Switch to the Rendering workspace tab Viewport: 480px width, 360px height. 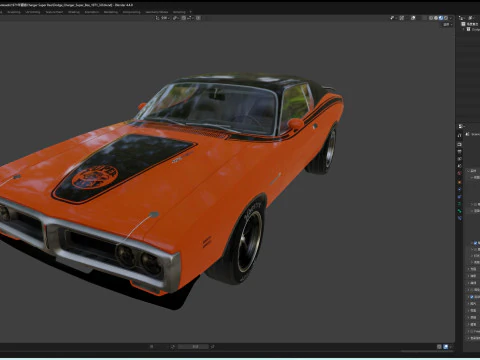click(111, 12)
